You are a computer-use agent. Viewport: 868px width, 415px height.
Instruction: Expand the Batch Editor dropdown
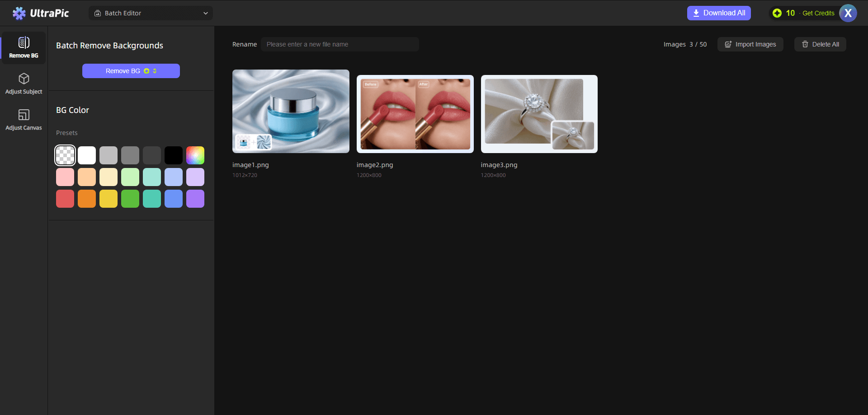[151, 13]
